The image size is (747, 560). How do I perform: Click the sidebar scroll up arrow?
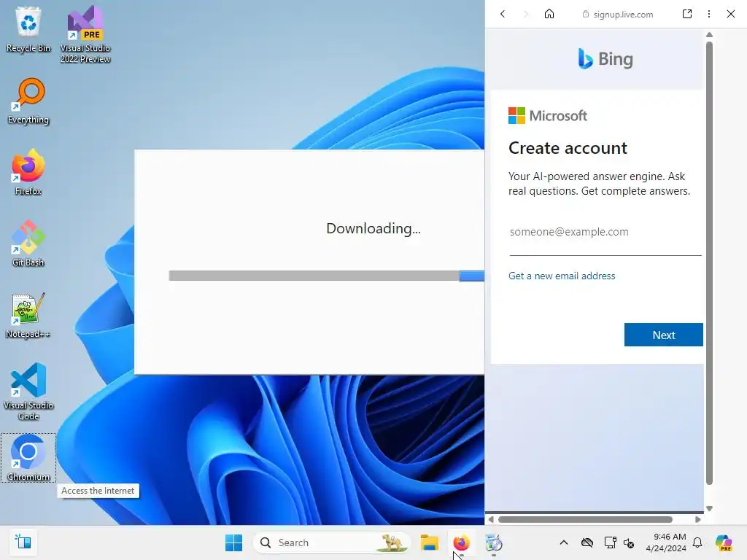point(709,35)
